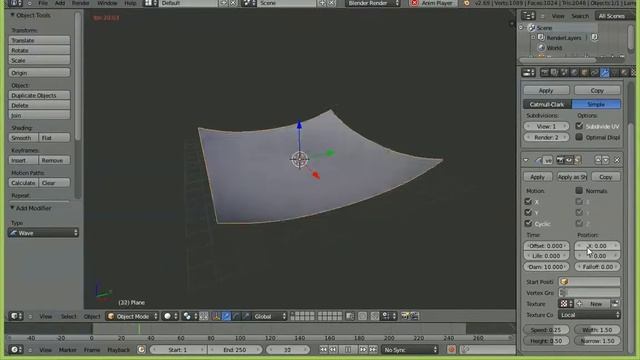This screenshot has width=640, height=360.
Task: Adjust the Width 1.50 slider
Action: [598, 330]
